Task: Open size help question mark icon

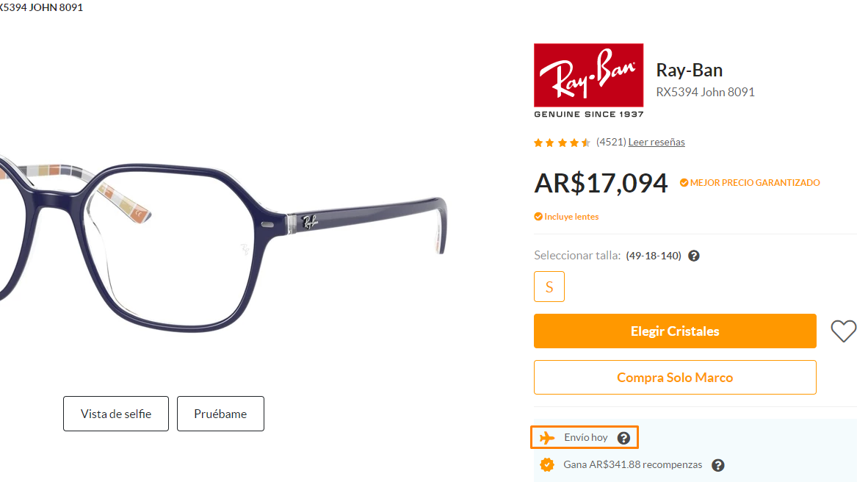Action: pos(694,256)
